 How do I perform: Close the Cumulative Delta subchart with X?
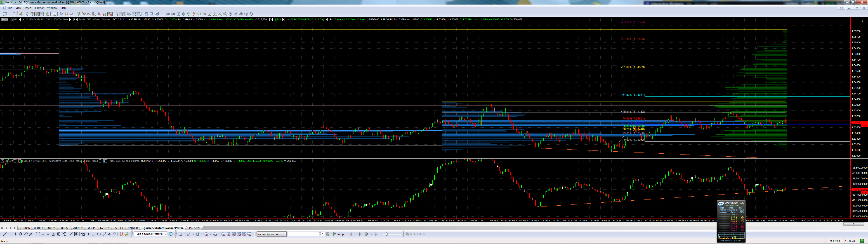[2, 161]
